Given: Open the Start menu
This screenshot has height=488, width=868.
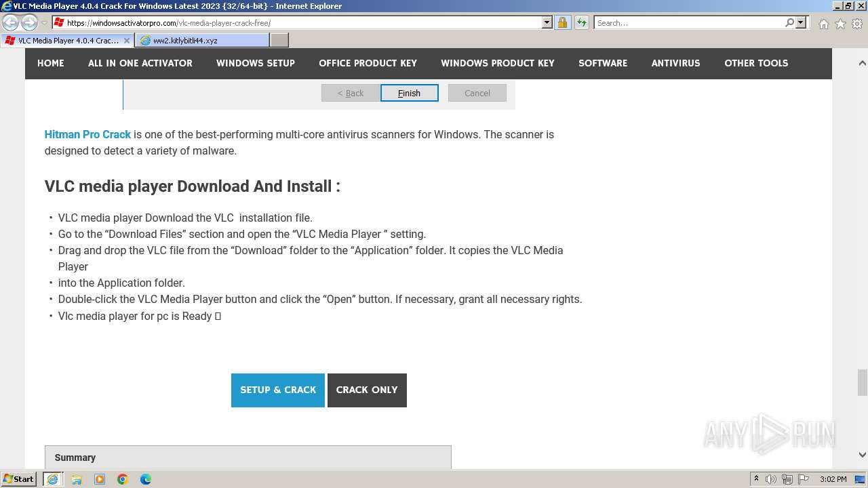Looking at the screenshot, I should pyautogui.click(x=18, y=479).
